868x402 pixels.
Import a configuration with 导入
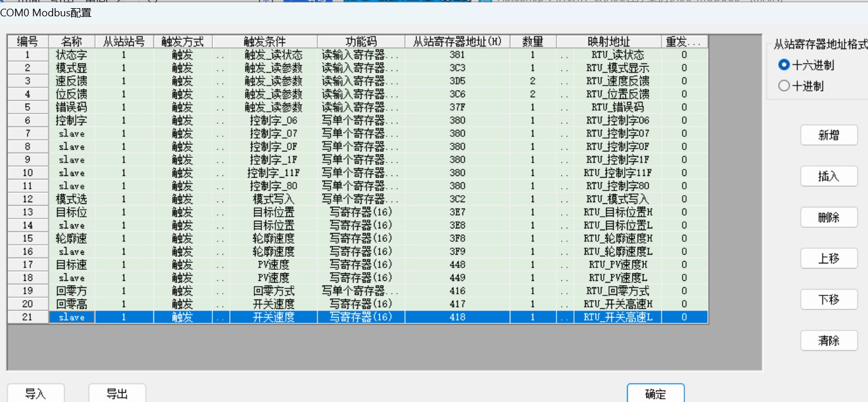pyautogui.click(x=36, y=394)
